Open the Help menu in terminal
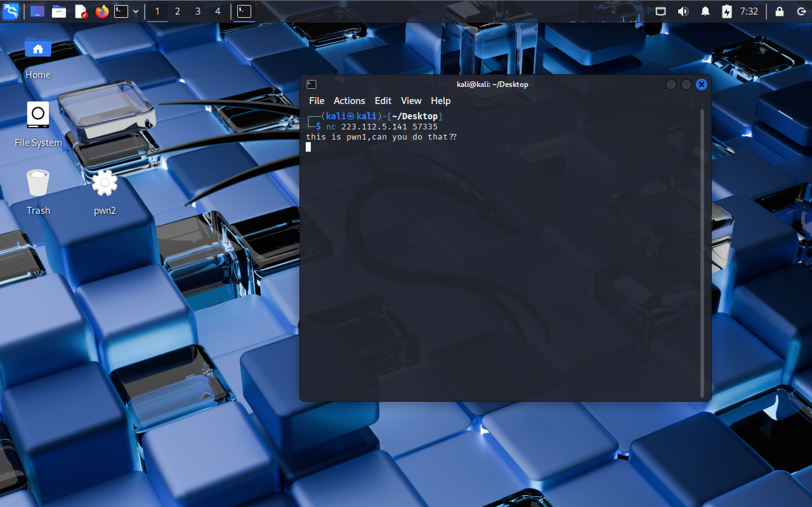The height and width of the screenshot is (507, 812). click(x=441, y=101)
